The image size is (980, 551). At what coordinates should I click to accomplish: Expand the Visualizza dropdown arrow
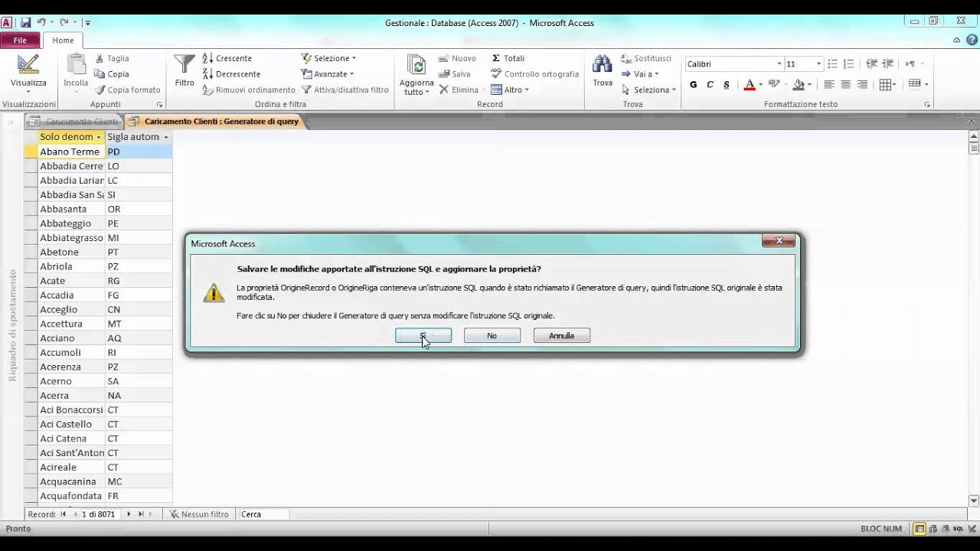(28, 93)
